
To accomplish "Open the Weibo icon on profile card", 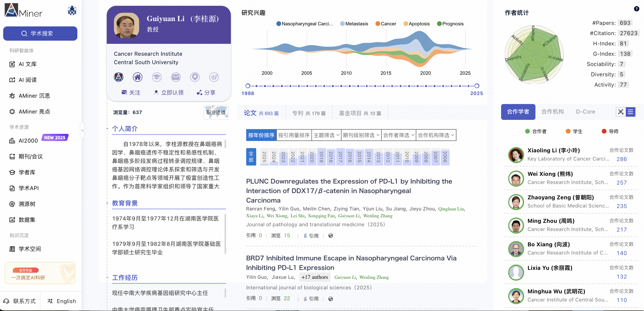I will (214, 77).
